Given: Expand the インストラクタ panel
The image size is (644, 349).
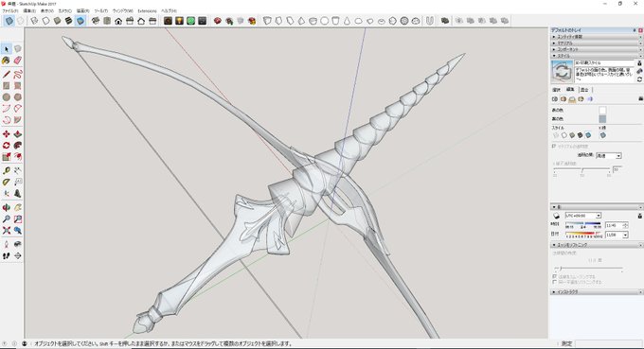Looking at the screenshot, I should point(597,291).
